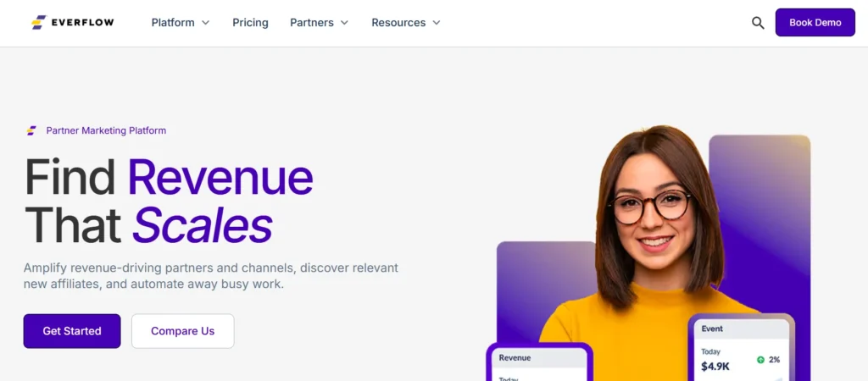The width and height of the screenshot is (868, 381).
Task: Click the green up-arrow icon on Event card
Action: [760, 360]
